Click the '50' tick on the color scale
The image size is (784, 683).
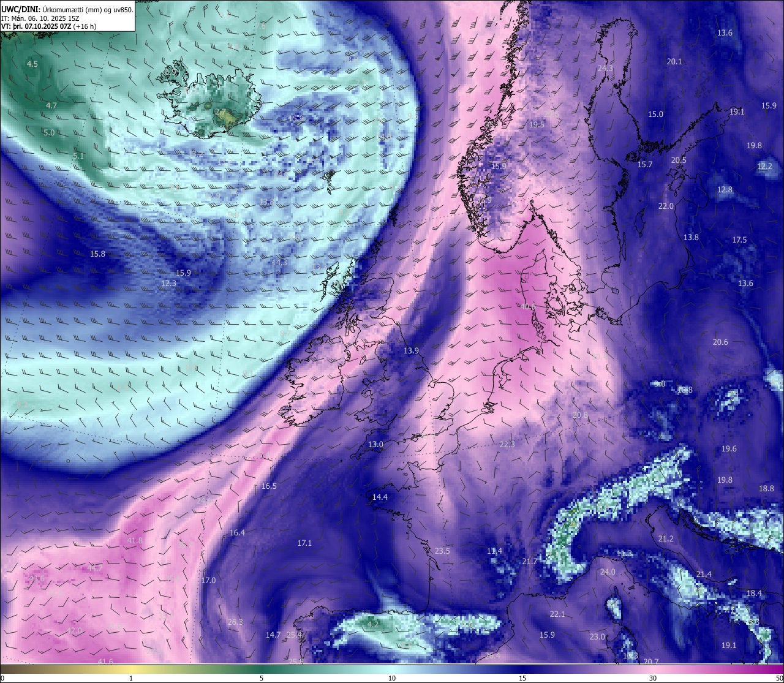779,679
